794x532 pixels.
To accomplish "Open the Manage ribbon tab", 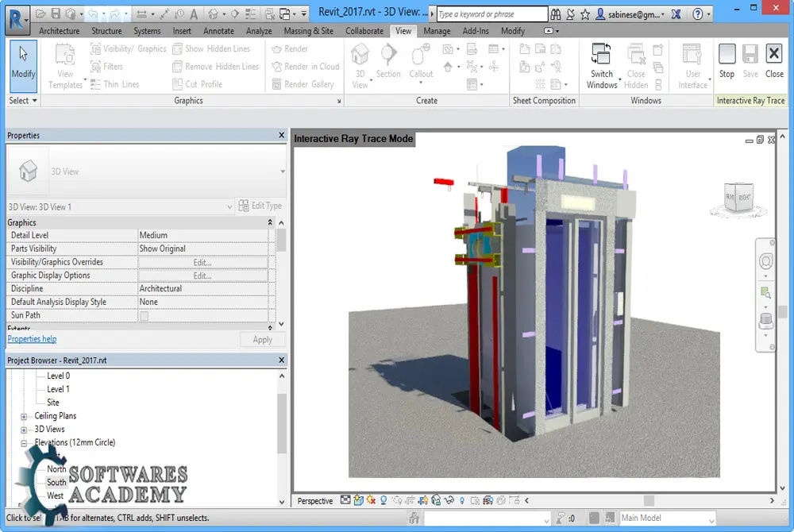I will click(x=437, y=31).
